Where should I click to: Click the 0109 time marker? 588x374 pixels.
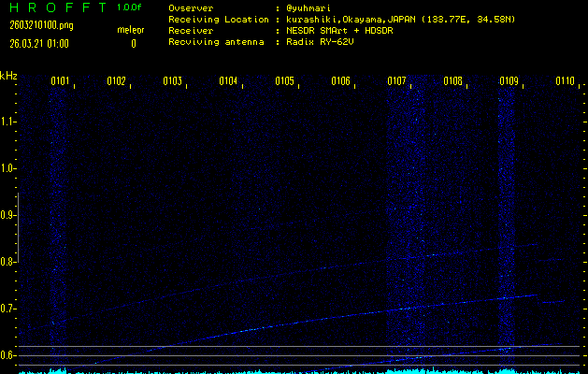(509, 81)
